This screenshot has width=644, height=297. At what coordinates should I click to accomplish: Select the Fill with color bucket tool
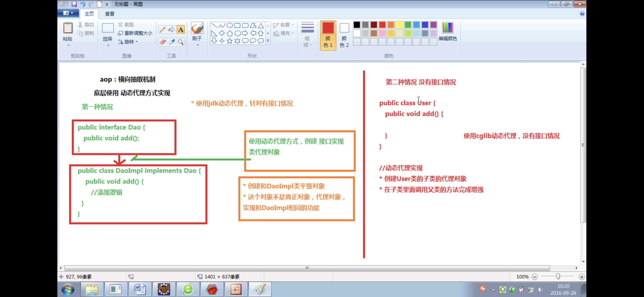click(x=172, y=29)
